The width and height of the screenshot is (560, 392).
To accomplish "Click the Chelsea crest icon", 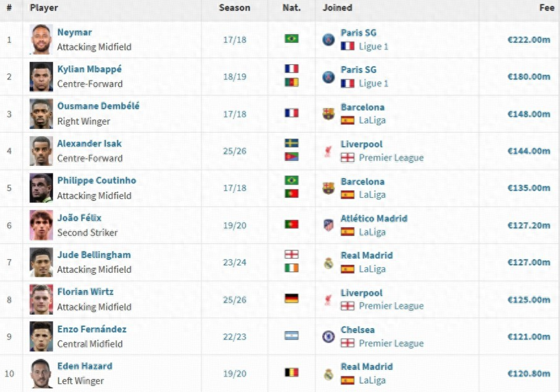I will (x=329, y=337).
